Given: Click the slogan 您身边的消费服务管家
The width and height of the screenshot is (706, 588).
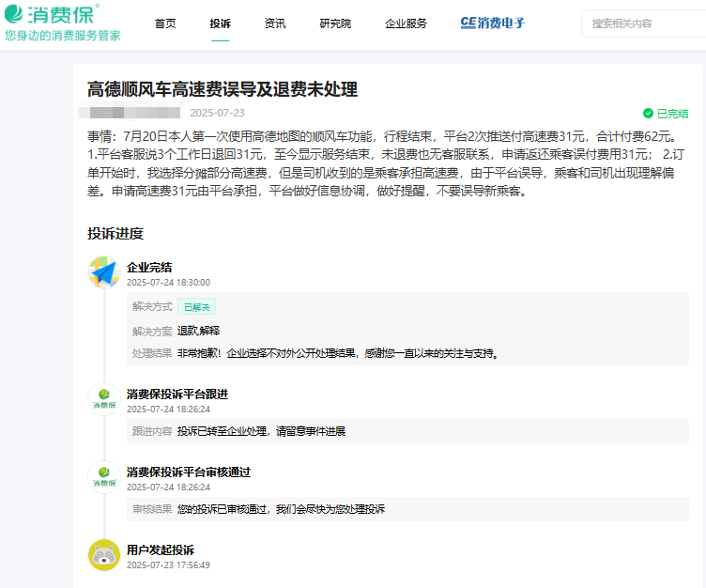Looking at the screenshot, I should pos(63,36).
